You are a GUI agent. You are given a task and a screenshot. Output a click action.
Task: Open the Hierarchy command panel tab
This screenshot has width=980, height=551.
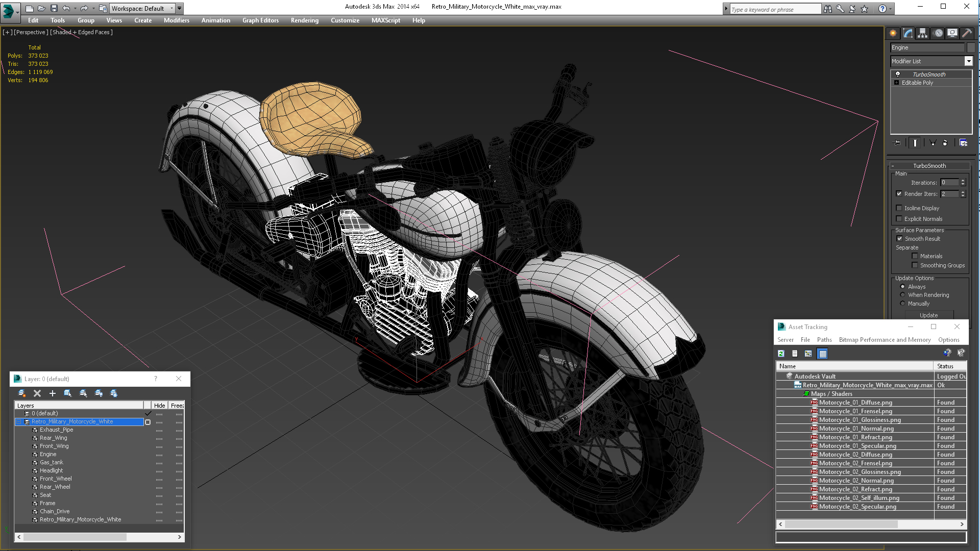(x=923, y=33)
